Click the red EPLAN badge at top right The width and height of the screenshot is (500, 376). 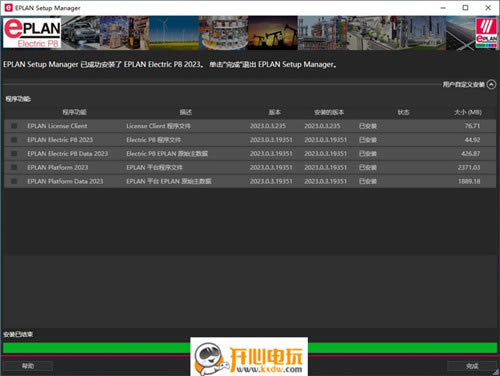(486, 33)
